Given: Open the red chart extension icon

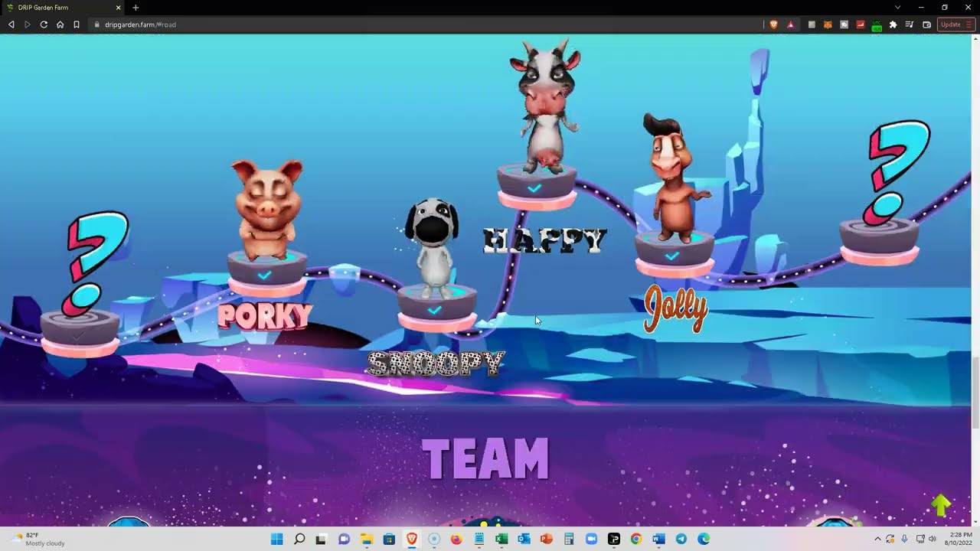Looking at the screenshot, I should [861, 24].
